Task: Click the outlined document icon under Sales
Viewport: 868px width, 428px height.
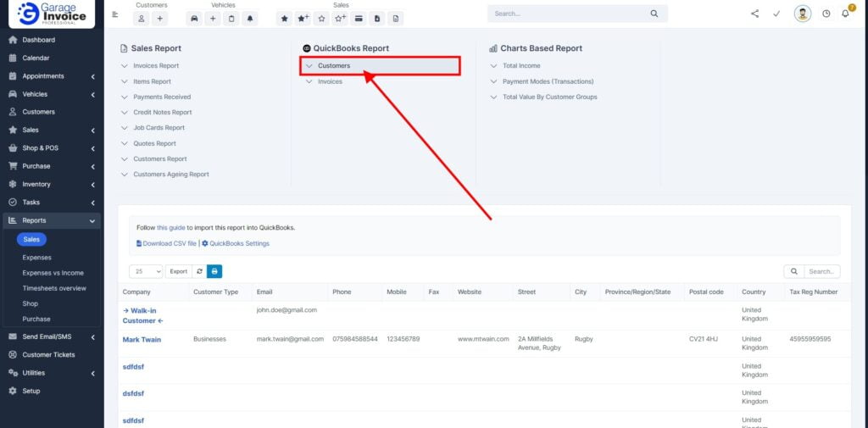Action: point(395,19)
